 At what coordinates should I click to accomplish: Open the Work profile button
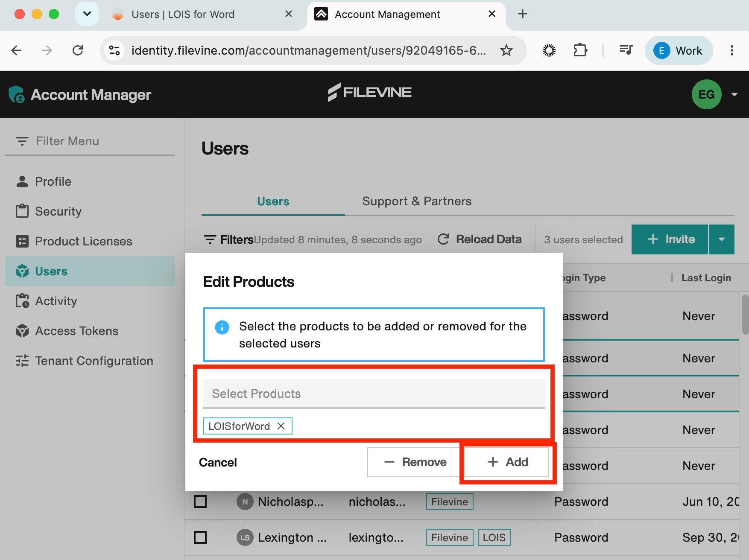tap(679, 50)
